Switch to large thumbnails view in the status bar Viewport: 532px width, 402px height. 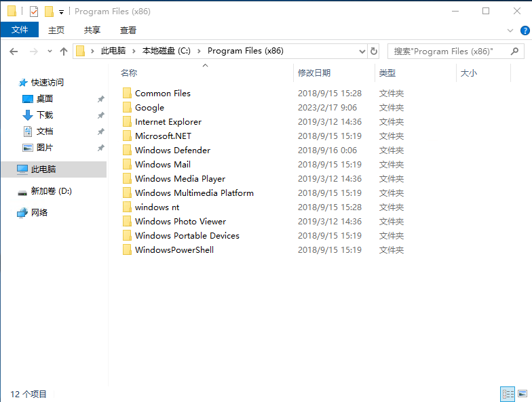tap(522, 394)
